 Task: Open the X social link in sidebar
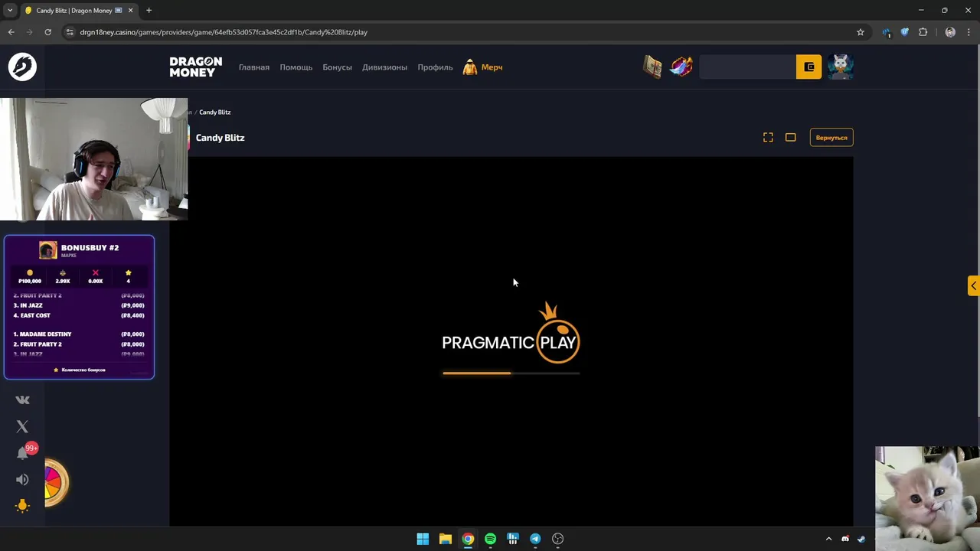tap(22, 426)
